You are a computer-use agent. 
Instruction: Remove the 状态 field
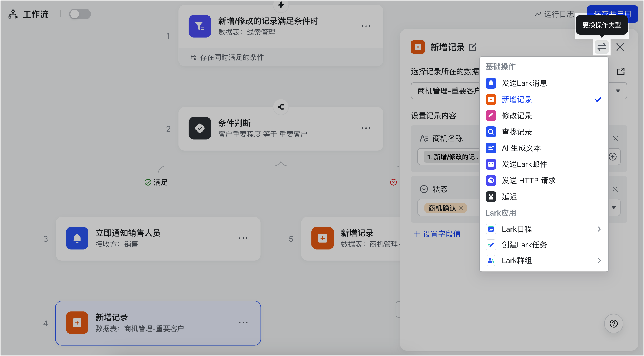tap(615, 189)
